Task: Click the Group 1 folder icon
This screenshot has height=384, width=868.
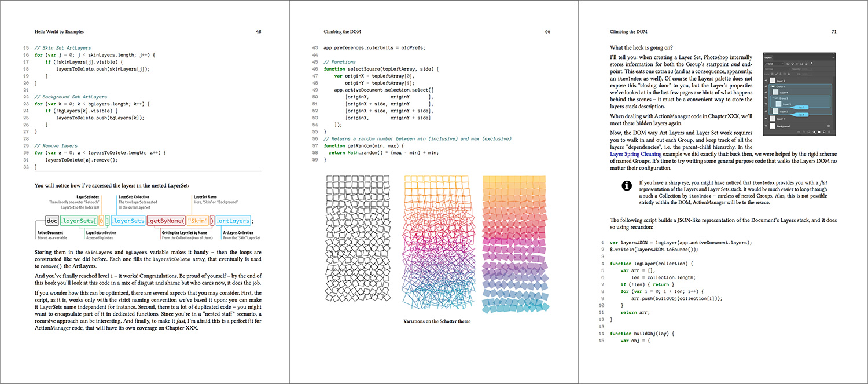Action: pyautogui.click(x=773, y=86)
